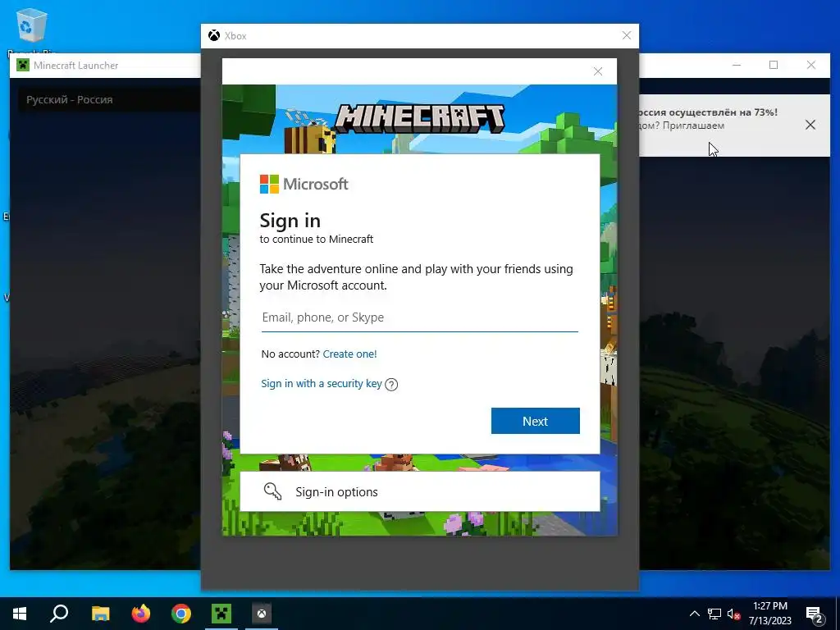
Task: Click the Minecraft logo banner
Action: [x=419, y=119]
